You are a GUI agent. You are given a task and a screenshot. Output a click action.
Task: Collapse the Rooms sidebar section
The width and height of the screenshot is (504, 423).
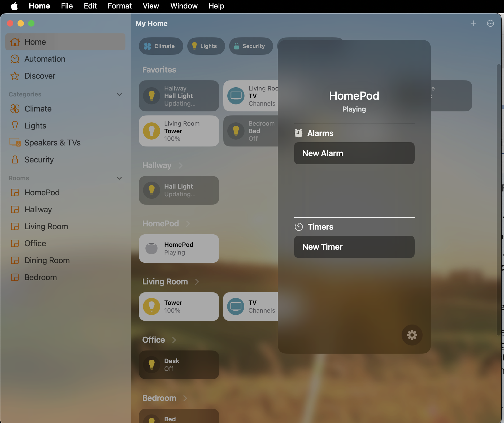coord(119,178)
